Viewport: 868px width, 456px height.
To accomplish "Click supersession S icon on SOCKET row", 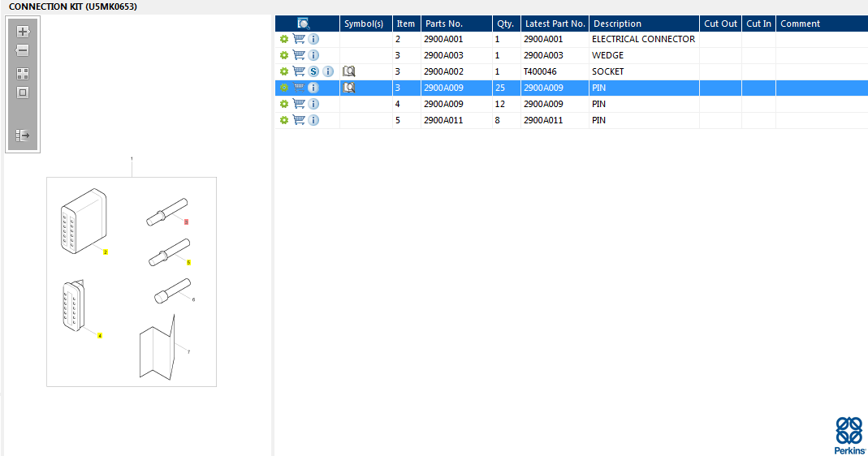I will click(313, 71).
